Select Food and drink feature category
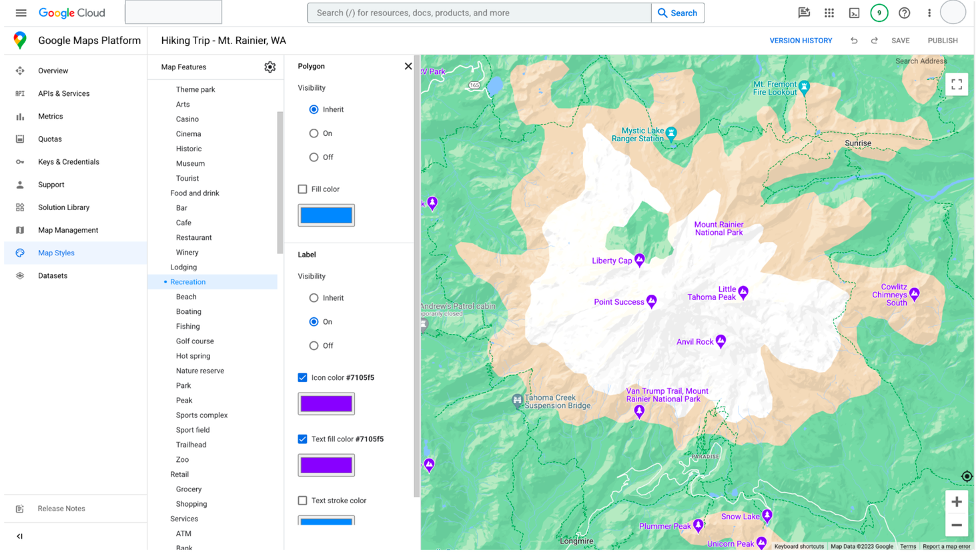980x552 pixels. 195,193
